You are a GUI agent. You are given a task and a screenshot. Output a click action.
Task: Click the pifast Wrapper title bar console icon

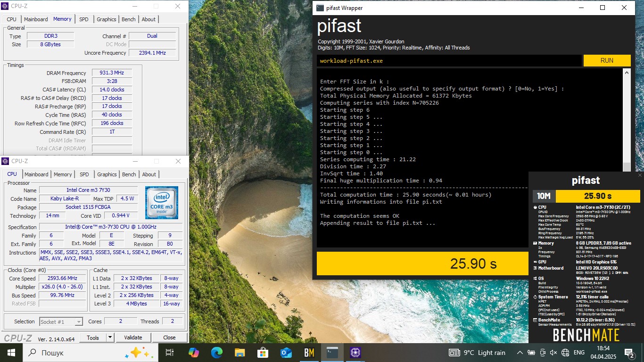click(x=320, y=8)
